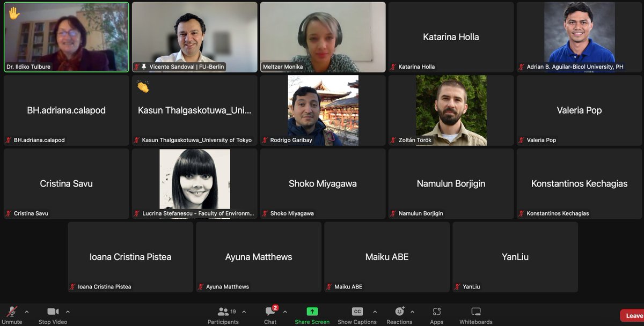Screen dimensions: 644x326
Task: Click the raised hand icon on Dr. Ildiko Tulbure
Action: pos(14,12)
